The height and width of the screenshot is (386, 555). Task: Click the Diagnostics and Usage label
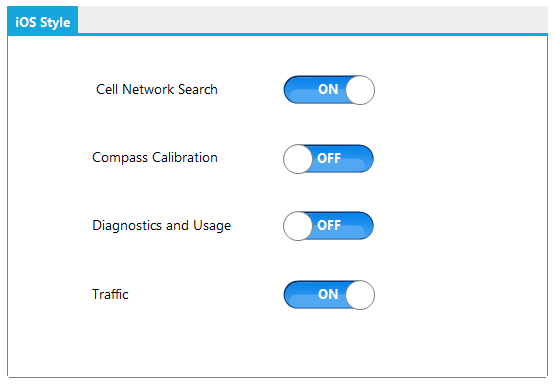(x=161, y=226)
